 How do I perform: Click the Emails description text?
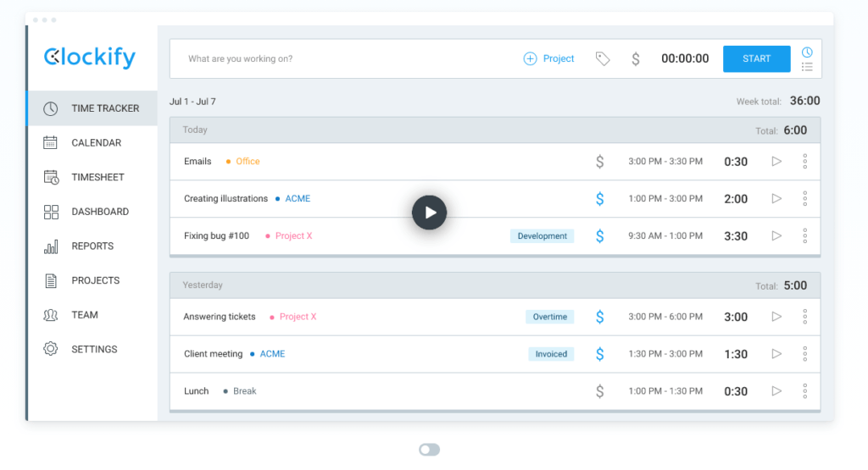198,162
